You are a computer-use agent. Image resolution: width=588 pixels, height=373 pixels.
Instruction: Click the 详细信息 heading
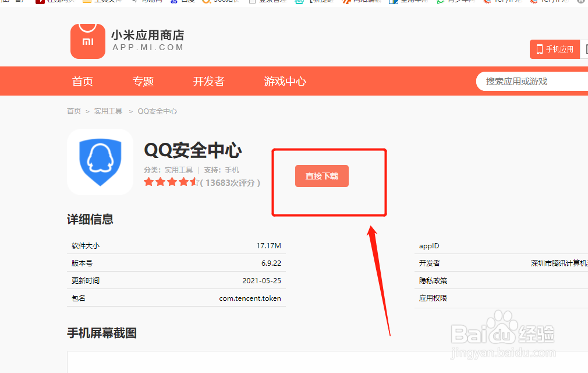90,219
